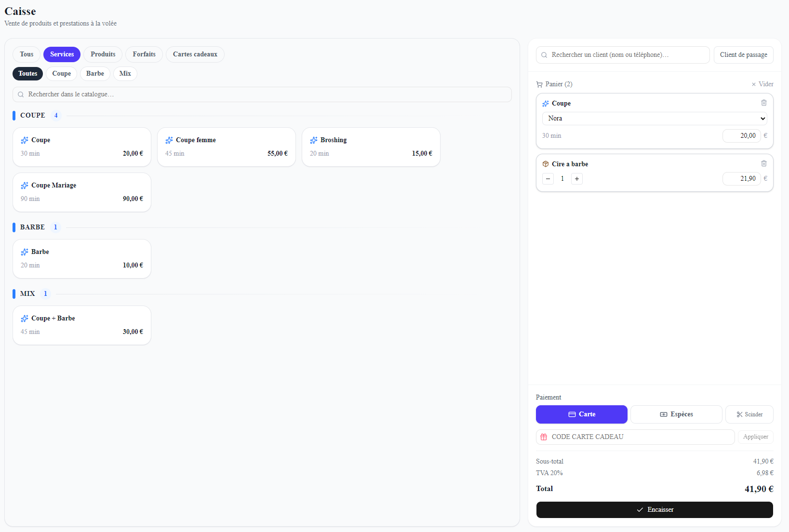Viewport: 789px width, 532px height.
Task: Decrease Cire a barbe quantity with minus
Action: coord(548,179)
